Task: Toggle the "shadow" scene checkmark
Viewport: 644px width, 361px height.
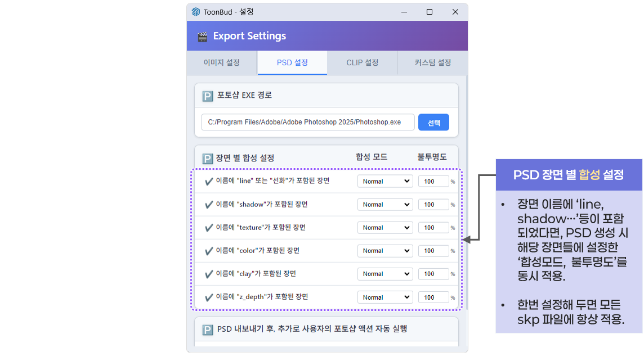Action: click(209, 204)
